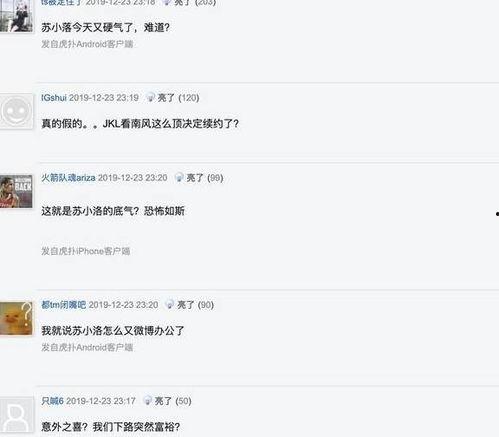Open 火箭队魂ariza's avatar image
The height and width of the screenshot is (437, 499).
click(x=16, y=191)
